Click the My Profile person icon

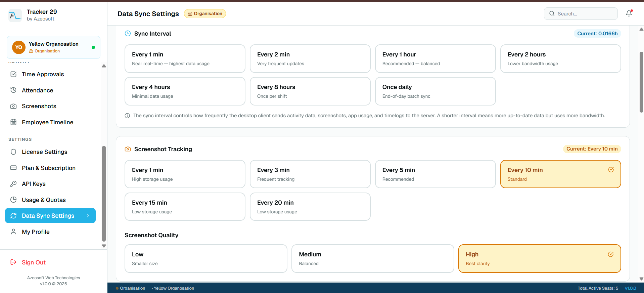tap(13, 232)
